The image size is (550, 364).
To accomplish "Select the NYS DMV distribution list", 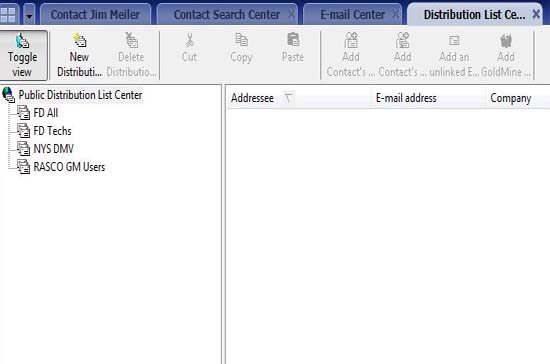I will (53, 149).
